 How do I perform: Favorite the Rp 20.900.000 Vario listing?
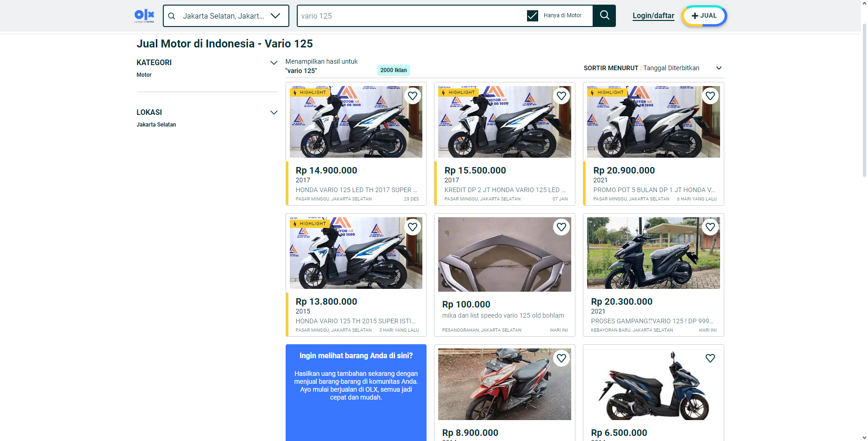click(x=710, y=96)
